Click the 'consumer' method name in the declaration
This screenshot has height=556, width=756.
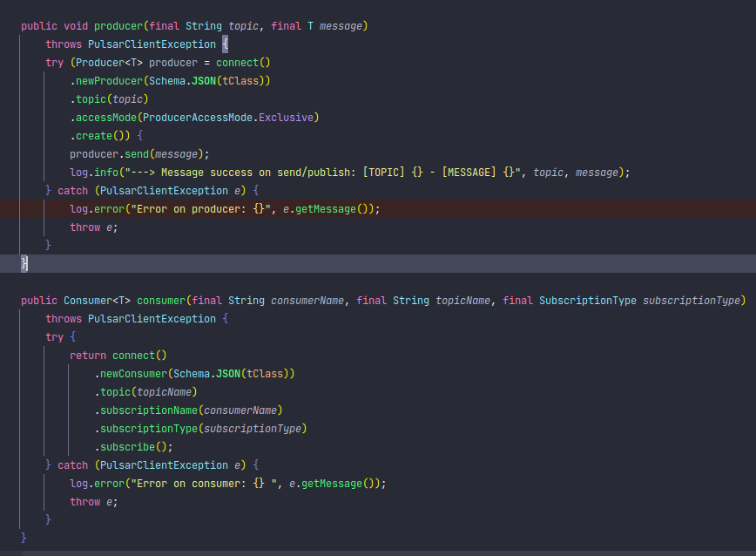point(161,301)
